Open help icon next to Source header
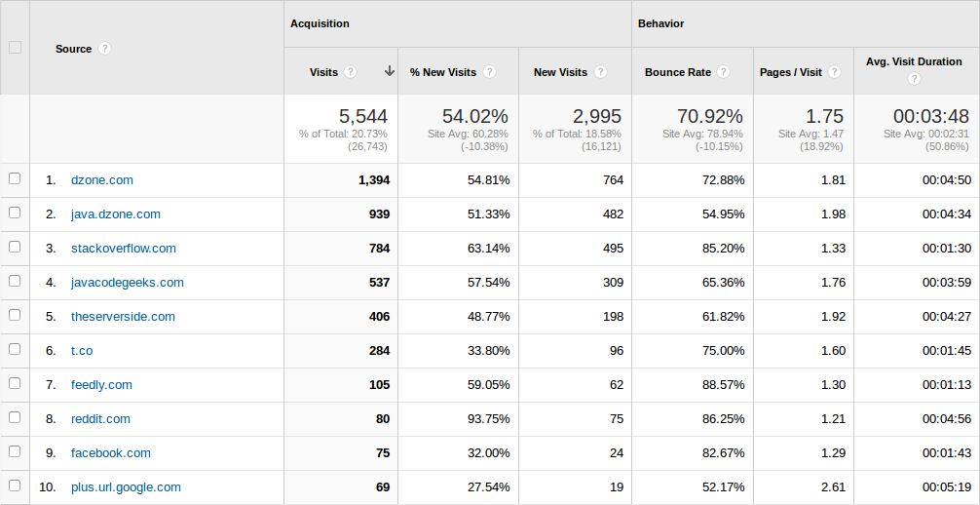 click(x=104, y=48)
